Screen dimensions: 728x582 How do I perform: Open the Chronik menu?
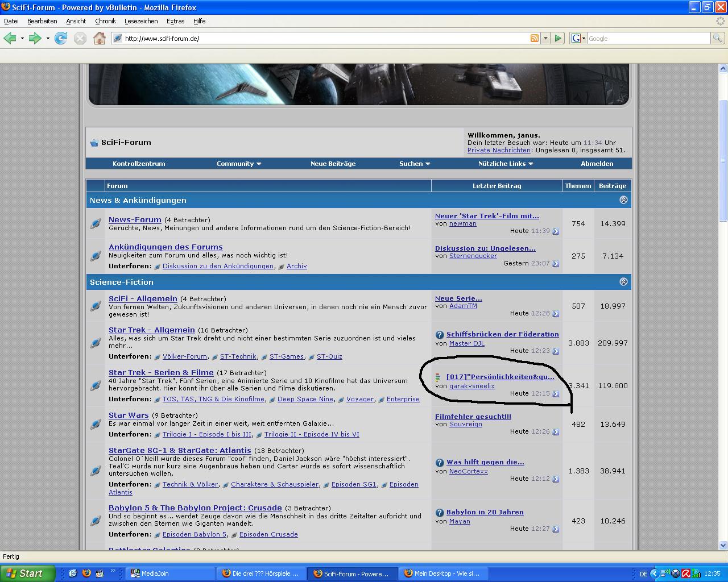click(x=105, y=21)
